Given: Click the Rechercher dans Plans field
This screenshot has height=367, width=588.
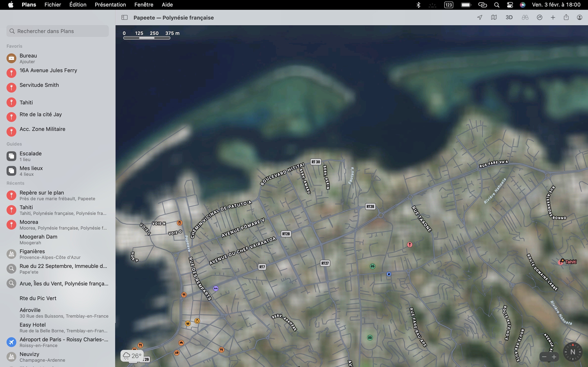Looking at the screenshot, I should 58,31.
